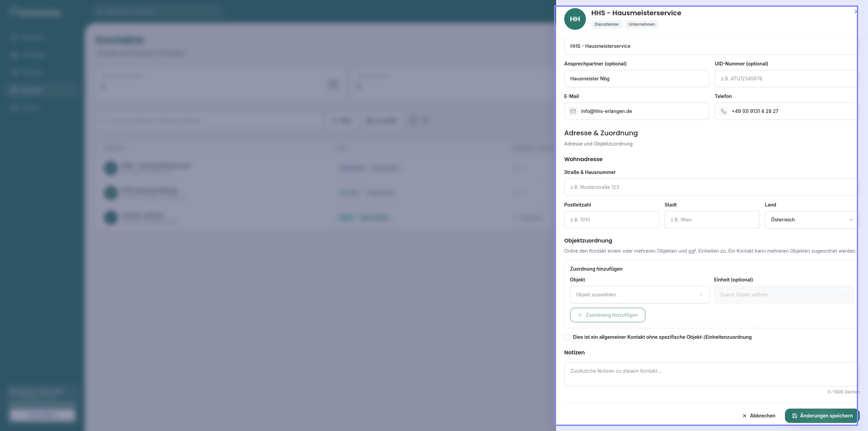Click the X icon beside Abbrechen
Screen dimensions: 868x431
tap(745, 416)
